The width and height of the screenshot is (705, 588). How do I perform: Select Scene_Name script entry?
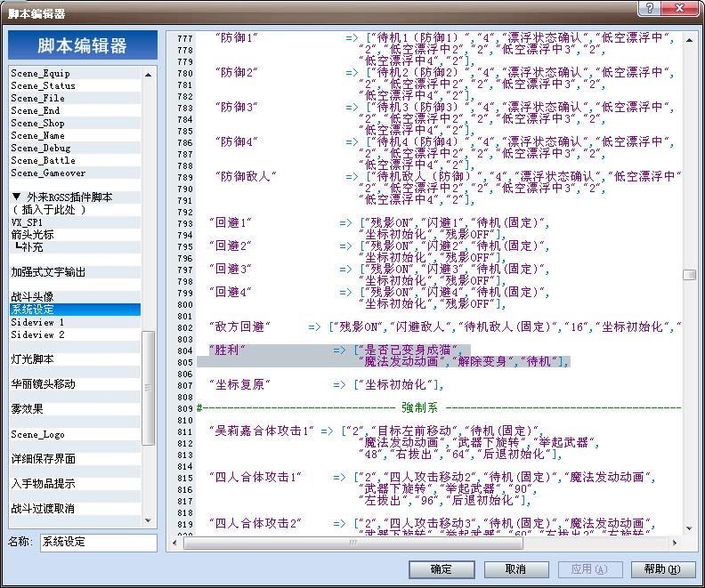[75, 135]
